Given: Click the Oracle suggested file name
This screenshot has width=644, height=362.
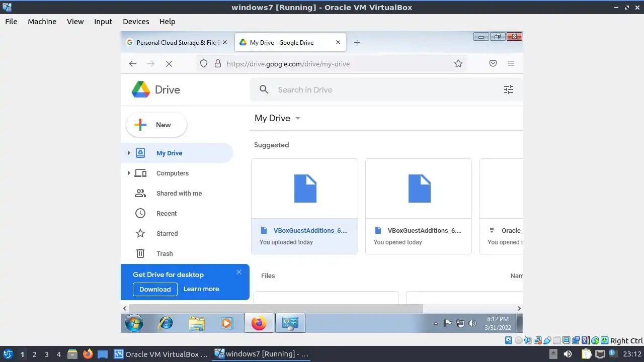Looking at the screenshot, I should (512, 230).
